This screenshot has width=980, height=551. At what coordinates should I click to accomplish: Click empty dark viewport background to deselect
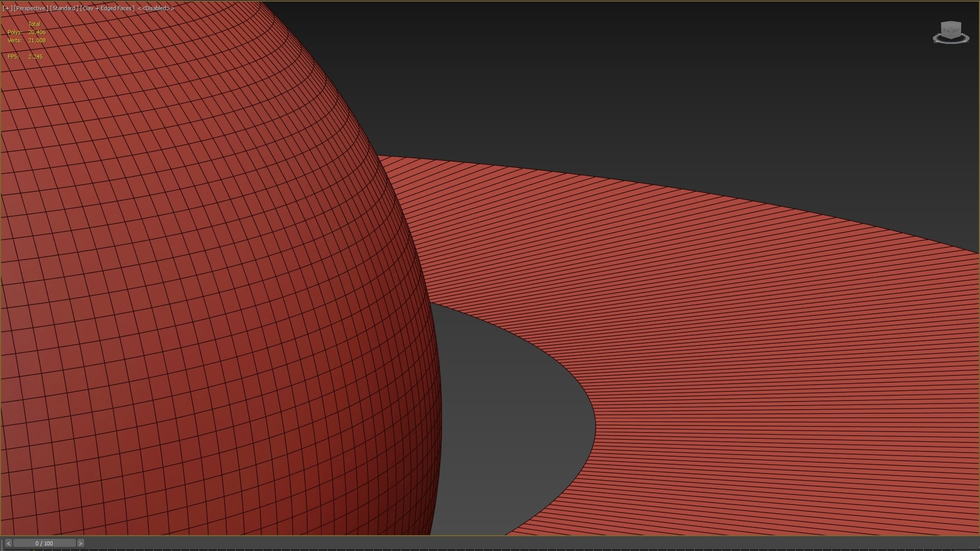tap(612, 77)
